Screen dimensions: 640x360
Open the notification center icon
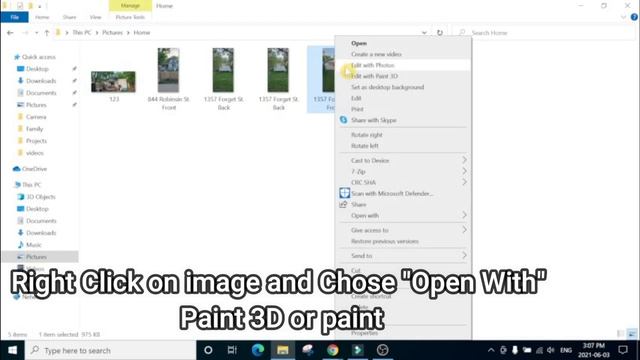point(623,350)
